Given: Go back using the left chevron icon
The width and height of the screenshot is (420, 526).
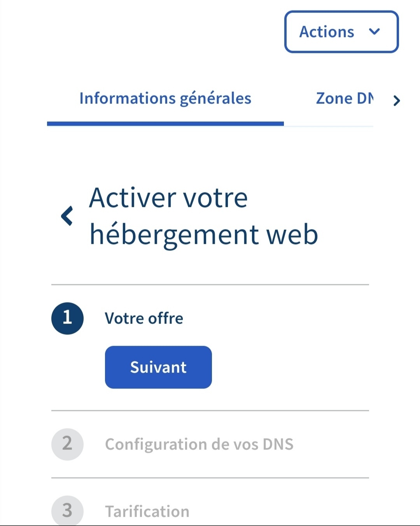Looking at the screenshot, I should point(67,216).
